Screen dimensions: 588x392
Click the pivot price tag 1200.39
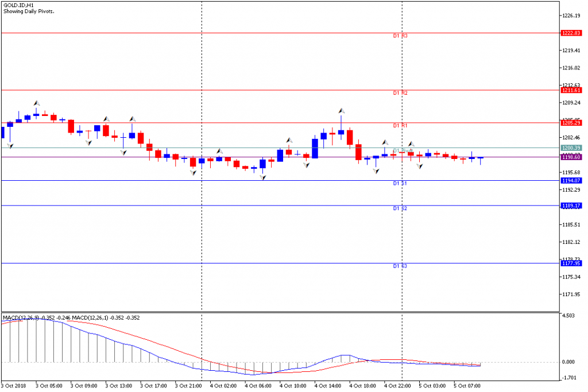click(571, 148)
